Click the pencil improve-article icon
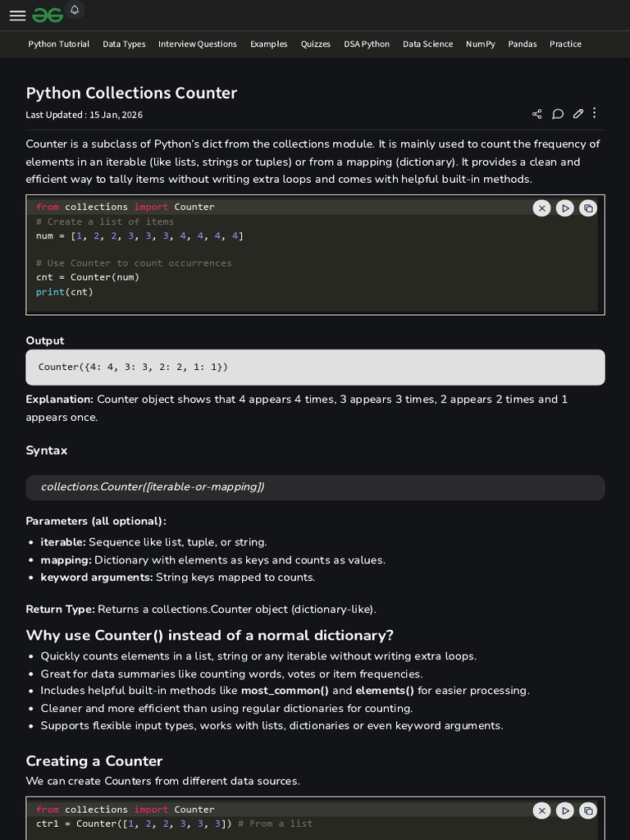The image size is (630, 840). (x=578, y=114)
